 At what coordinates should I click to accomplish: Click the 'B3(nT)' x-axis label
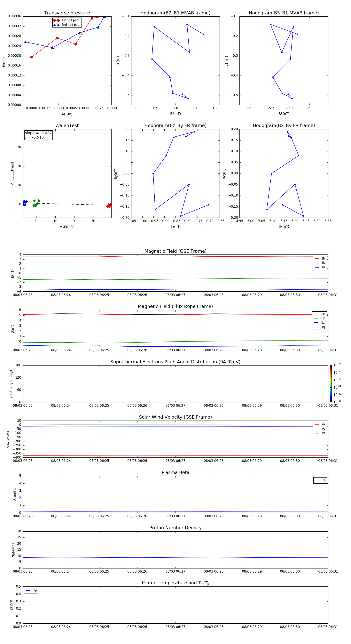click(284, 114)
